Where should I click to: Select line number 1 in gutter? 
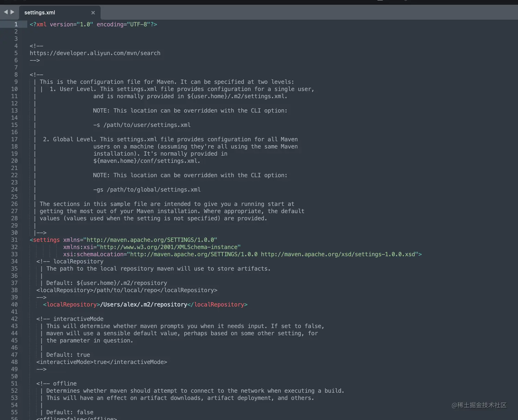click(16, 24)
